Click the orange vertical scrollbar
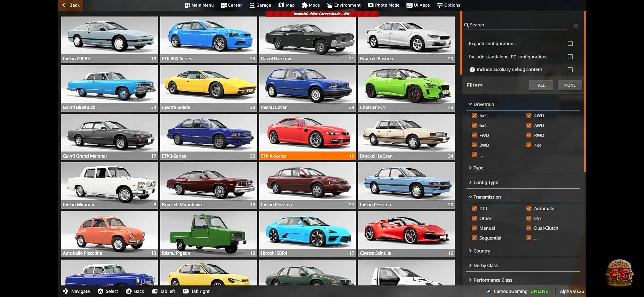The width and height of the screenshot is (644, 297). click(x=585, y=91)
